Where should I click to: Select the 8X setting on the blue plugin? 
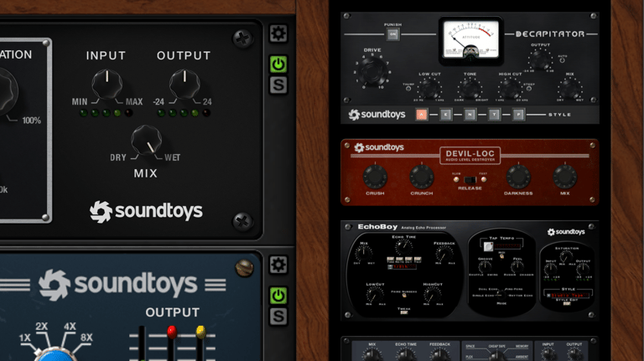point(86,338)
